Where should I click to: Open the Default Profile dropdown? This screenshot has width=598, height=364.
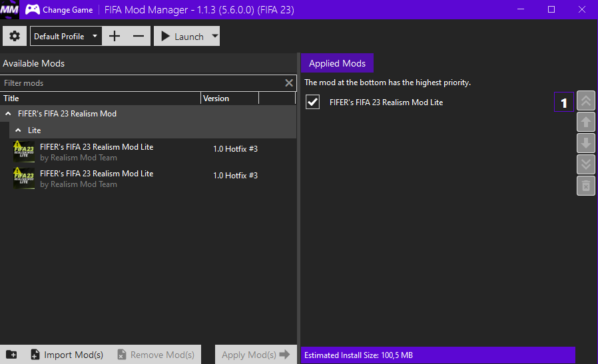pos(66,36)
